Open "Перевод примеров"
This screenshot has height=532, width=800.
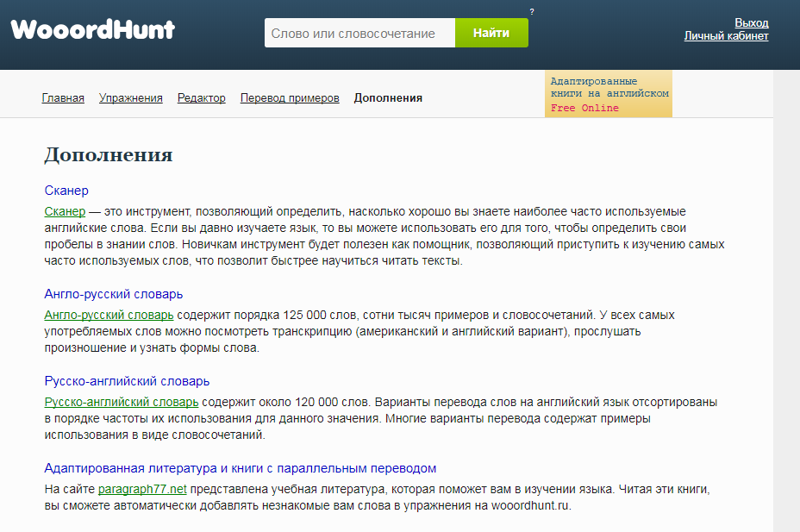[x=288, y=97]
